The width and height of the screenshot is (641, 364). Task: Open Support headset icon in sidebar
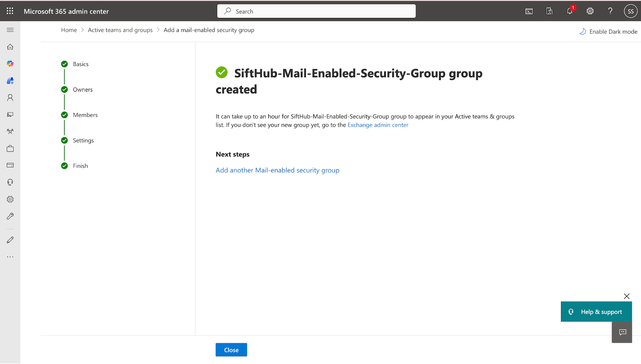10,182
